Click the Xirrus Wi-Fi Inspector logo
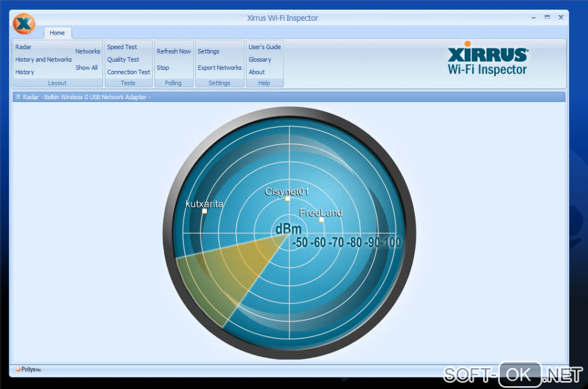Screen dimensions: 588x389 488,58
